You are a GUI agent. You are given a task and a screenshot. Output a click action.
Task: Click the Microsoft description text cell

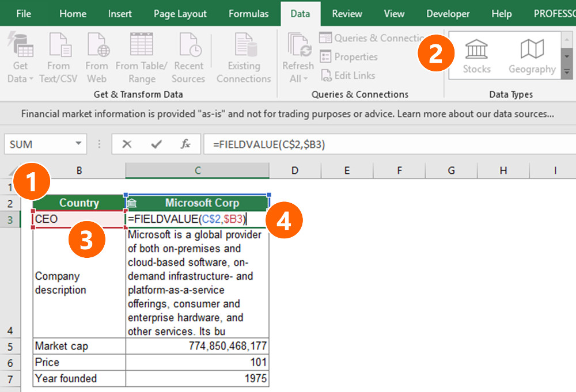(197, 283)
